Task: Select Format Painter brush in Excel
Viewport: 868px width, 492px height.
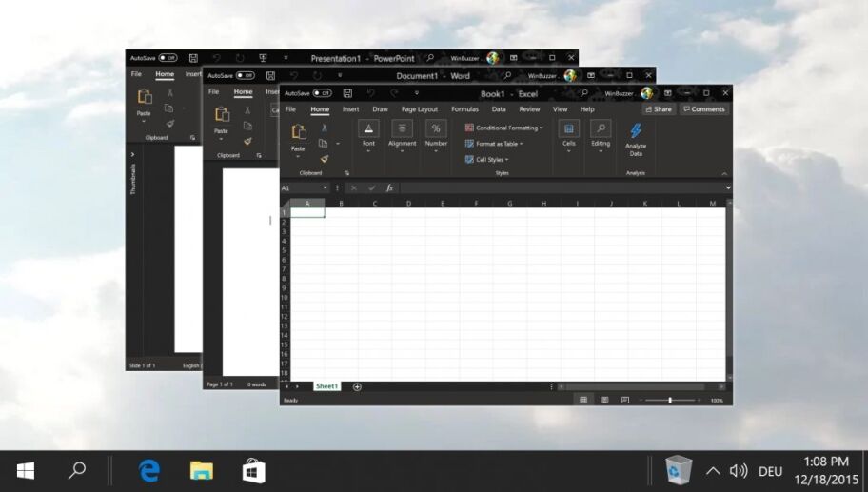Action: [325, 159]
